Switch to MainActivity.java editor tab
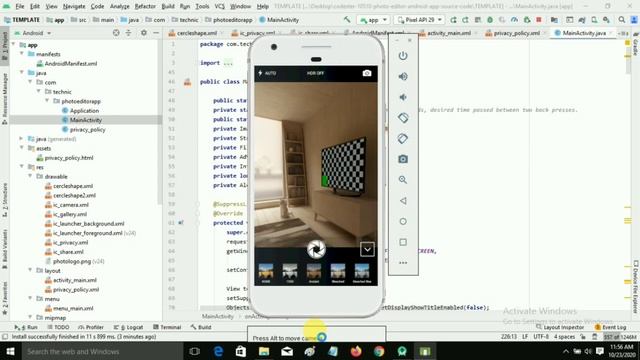The width and height of the screenshot is (640, 360). pos(584,33)
